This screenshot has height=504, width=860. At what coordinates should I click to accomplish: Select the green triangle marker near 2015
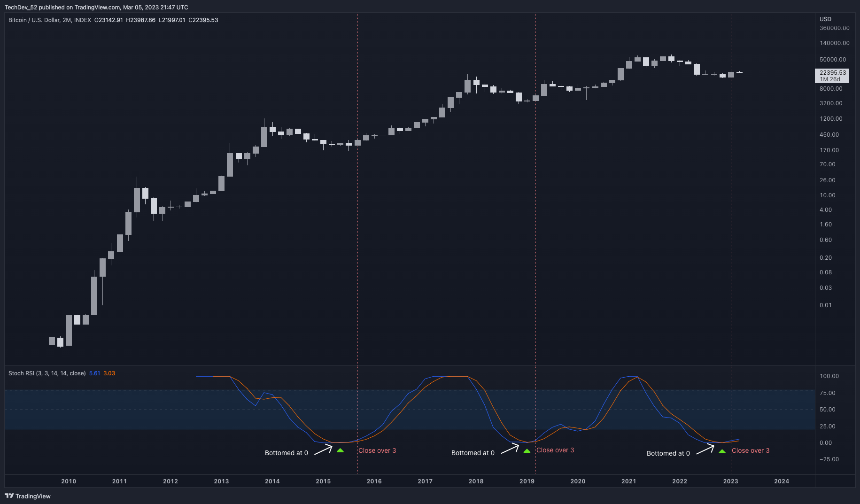coord(341,451)
